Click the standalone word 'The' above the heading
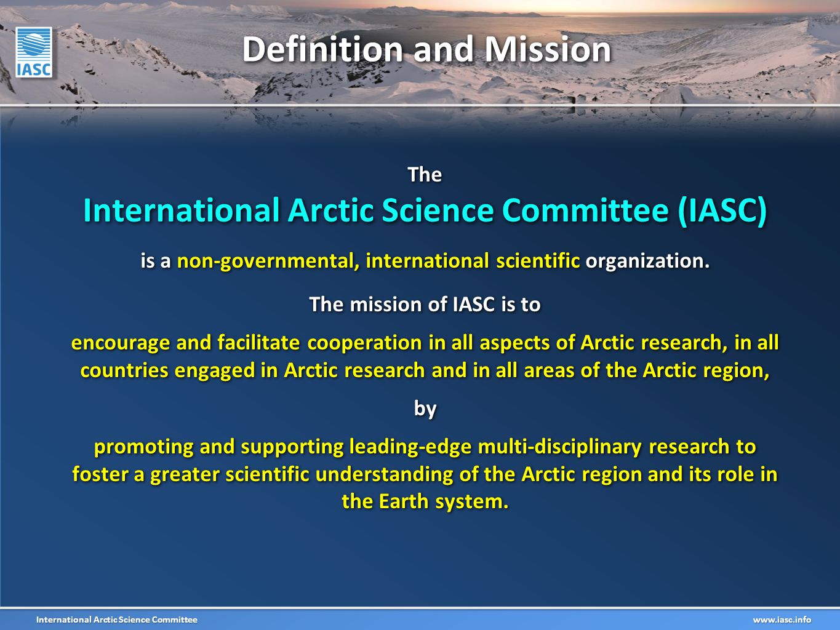Image resolution: width=840 pixels, height=630 pixels. tap(425, 175)
